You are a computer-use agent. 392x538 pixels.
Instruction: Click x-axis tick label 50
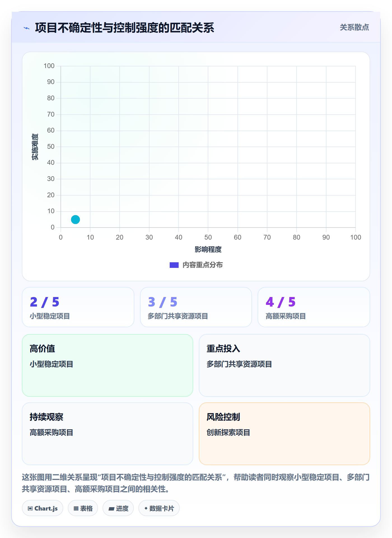pyautogui.click(x=208, y=237)
